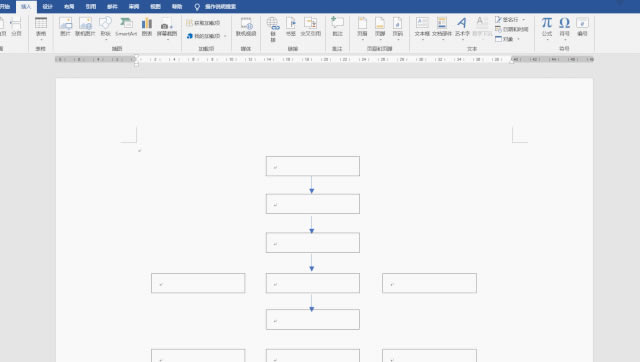Open the Signature Line dropdown

coord(524,20)
